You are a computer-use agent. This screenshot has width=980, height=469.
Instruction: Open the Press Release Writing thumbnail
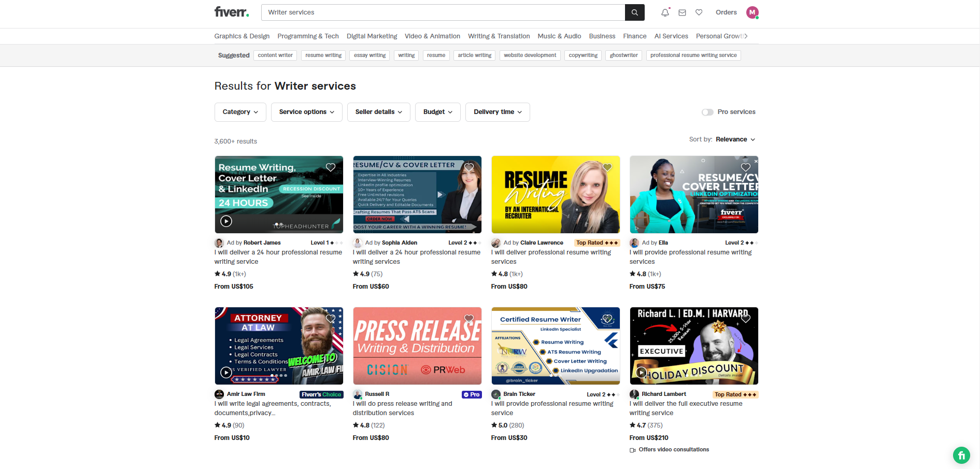[417, 346]
